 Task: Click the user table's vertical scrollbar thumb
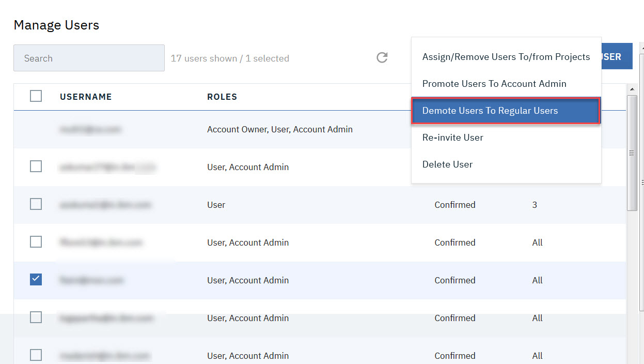pos(632,153)
